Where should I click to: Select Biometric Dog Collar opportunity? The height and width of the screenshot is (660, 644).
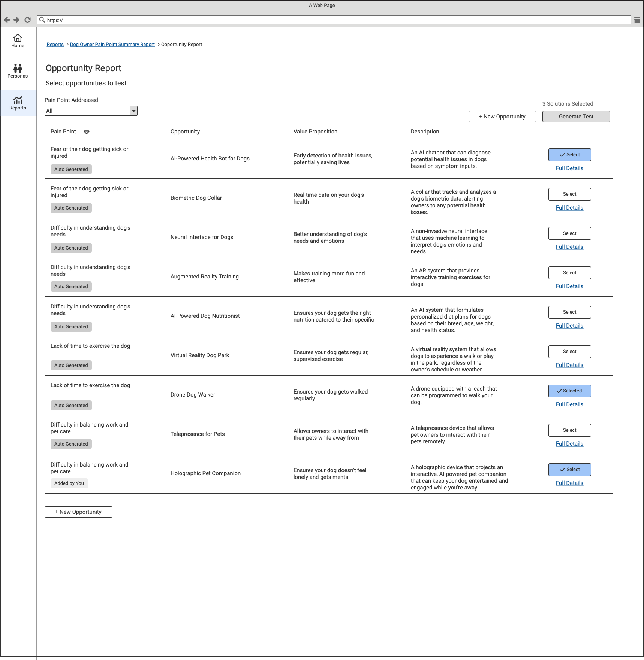pos(570,194)
